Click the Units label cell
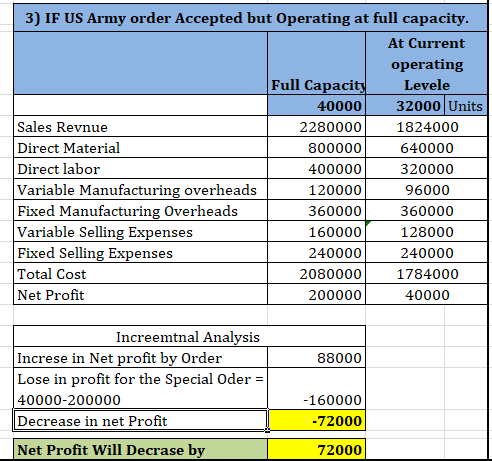Image resolution: width=492 pixels, height=461 pixels. coord(466,106)
